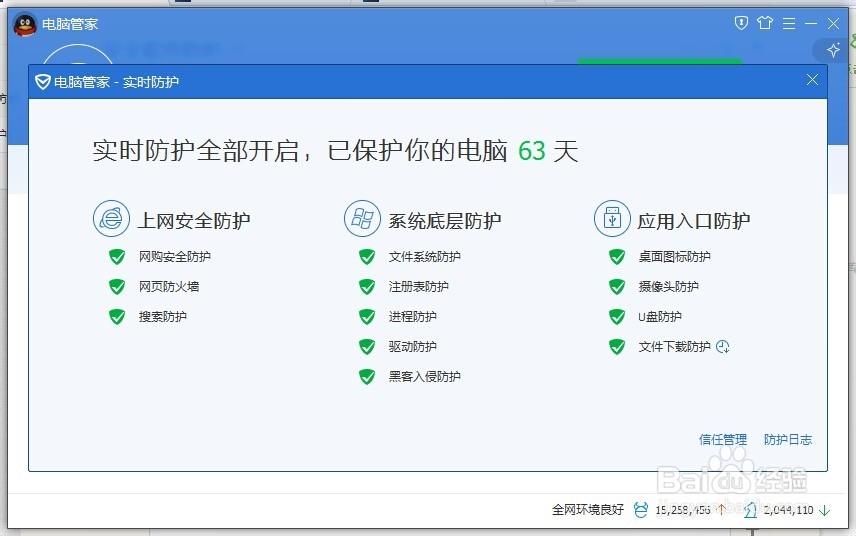
Task: Click the 文件系统防护 label
Action: point(425,257)
